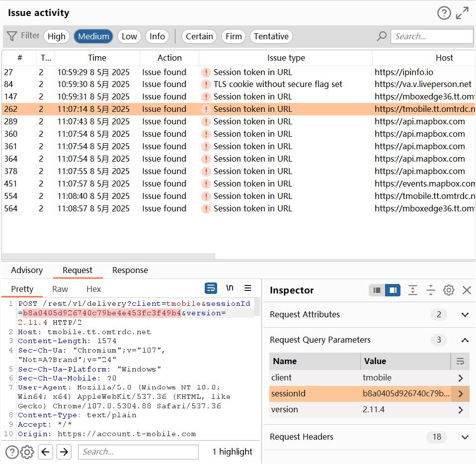Toggle the Tentative confidence filter
Screen dimensions: 476x464
271,36
